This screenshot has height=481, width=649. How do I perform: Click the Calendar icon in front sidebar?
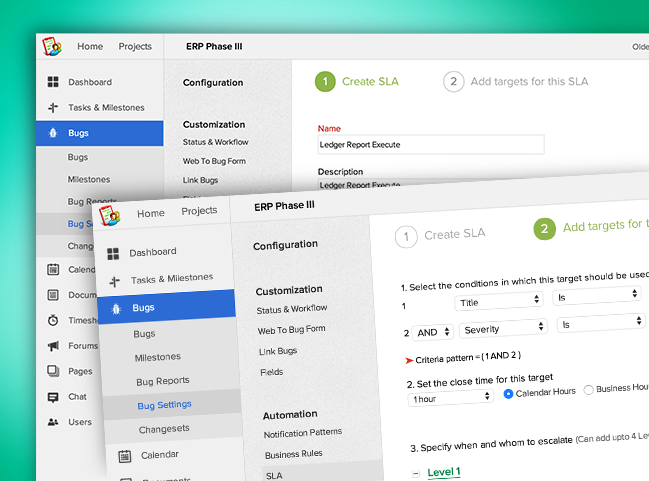(x=125, y=456)
